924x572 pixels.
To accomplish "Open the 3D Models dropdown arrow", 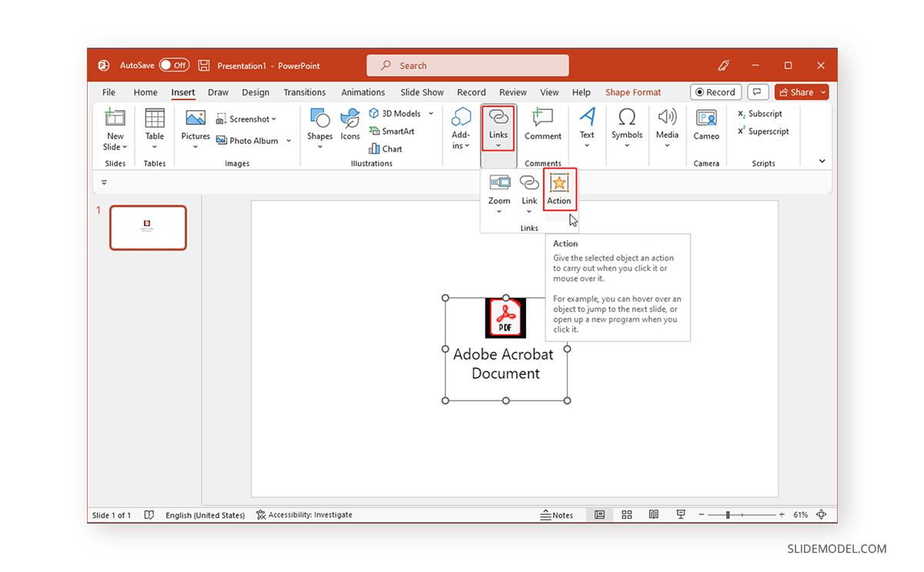I will (x=430, y=113).
